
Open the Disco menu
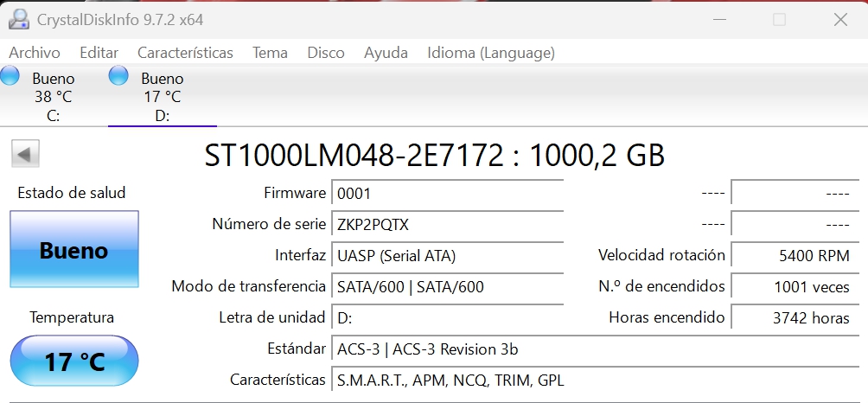pos(326,53)
